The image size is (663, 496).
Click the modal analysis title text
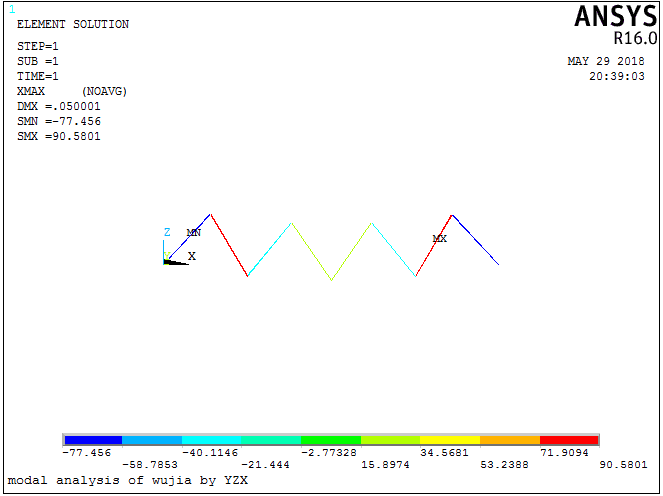point(127,481)
